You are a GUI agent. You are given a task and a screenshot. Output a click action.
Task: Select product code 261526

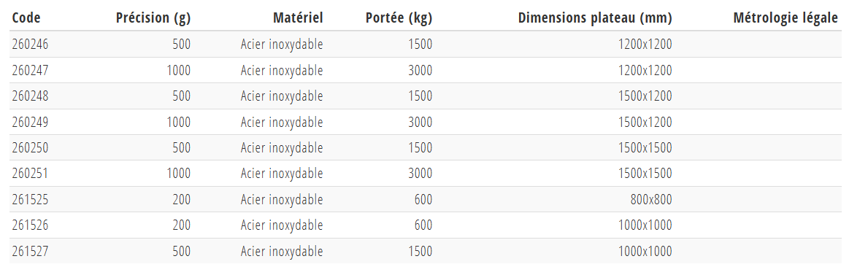30,225
